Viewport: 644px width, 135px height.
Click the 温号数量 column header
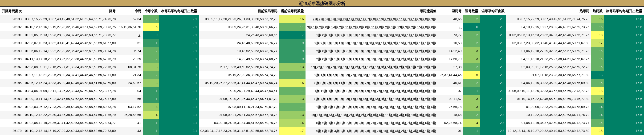tap(472, 11)
